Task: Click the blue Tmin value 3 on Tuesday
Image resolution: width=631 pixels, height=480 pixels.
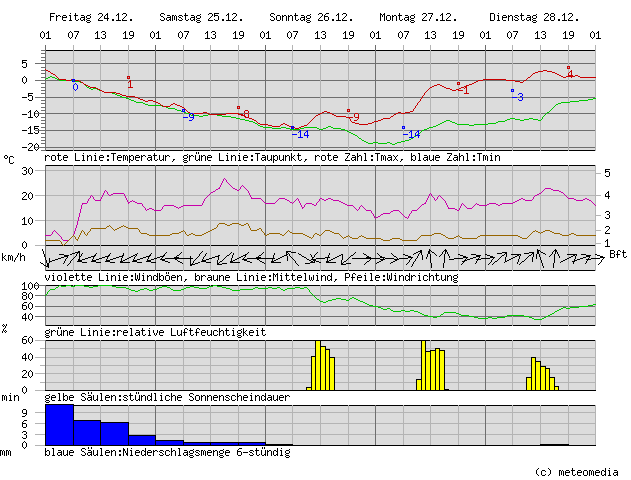Action: tap(520, 97)
